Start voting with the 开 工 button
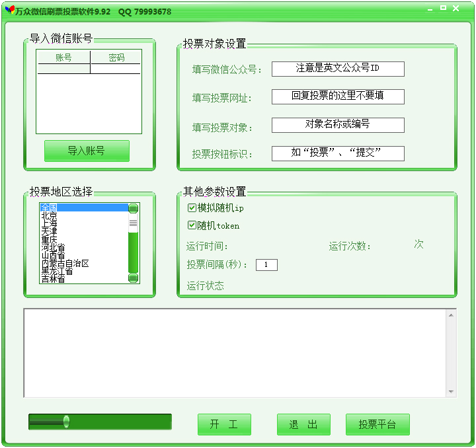Viewport: 476px width, 448px height. tap(224, 424)
